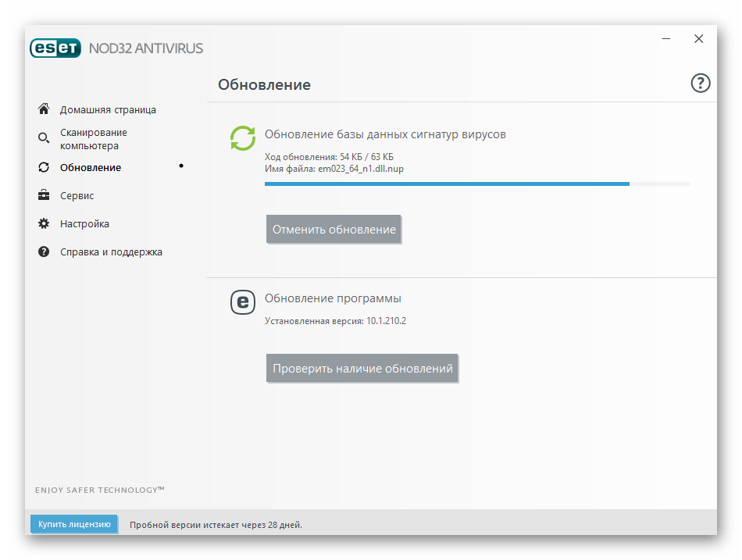Click the ESET 'e' program update icon
Screen dimensions: 742x560
tap(242, 302)
